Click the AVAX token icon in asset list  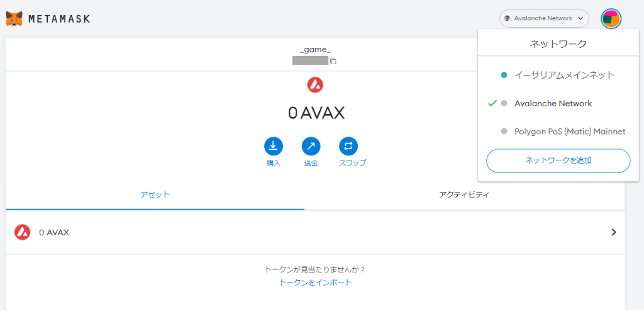22,232
